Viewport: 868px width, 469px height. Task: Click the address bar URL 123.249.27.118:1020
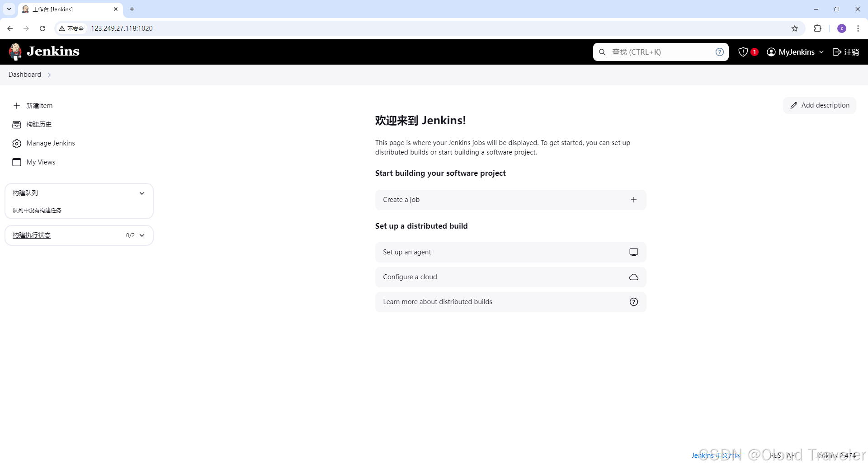122,28
